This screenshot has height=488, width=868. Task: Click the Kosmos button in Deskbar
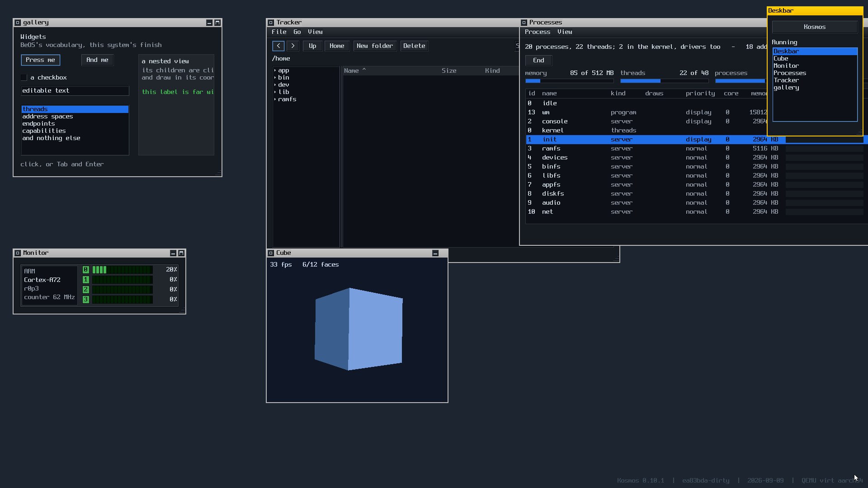click(x=815, y=27)
